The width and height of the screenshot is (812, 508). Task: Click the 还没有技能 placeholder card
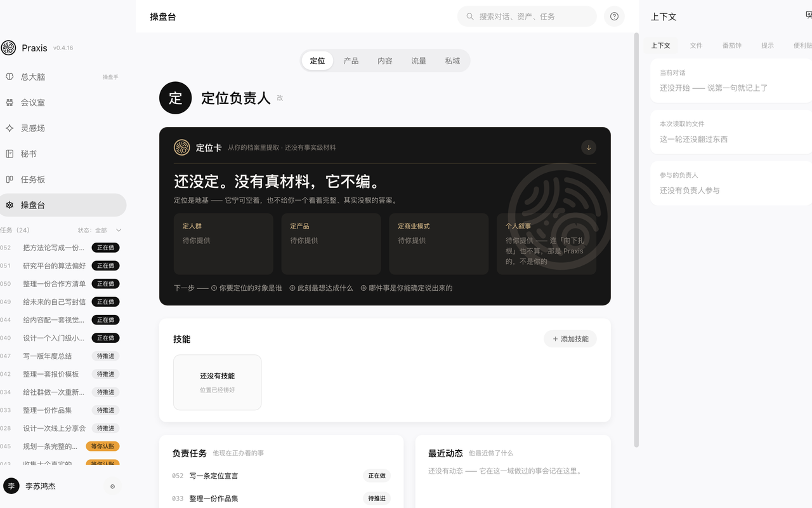218,382
